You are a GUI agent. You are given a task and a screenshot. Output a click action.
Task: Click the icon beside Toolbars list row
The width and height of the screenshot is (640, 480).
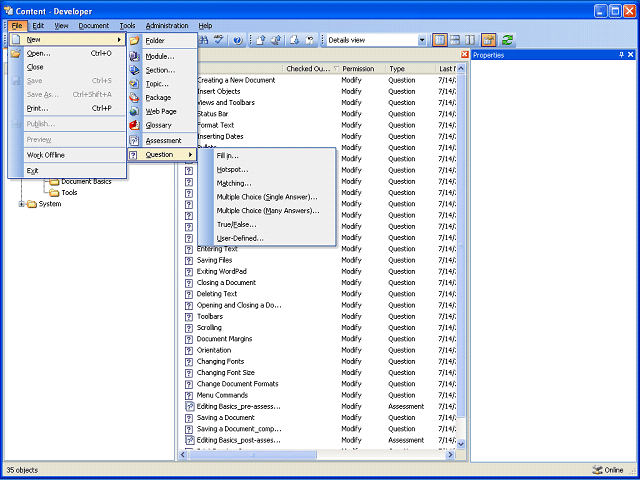189,317
